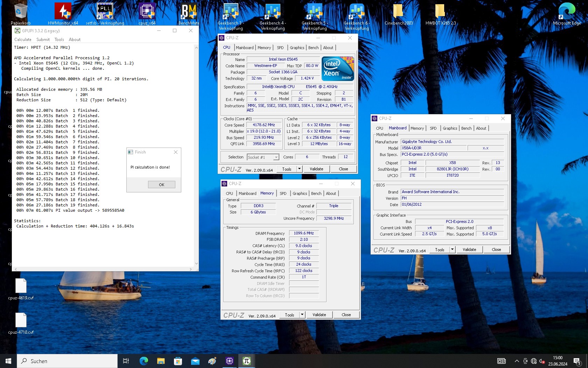Select the cpuz-4619.cvf file
Screen dimensions: 588x368
point(21,289)
